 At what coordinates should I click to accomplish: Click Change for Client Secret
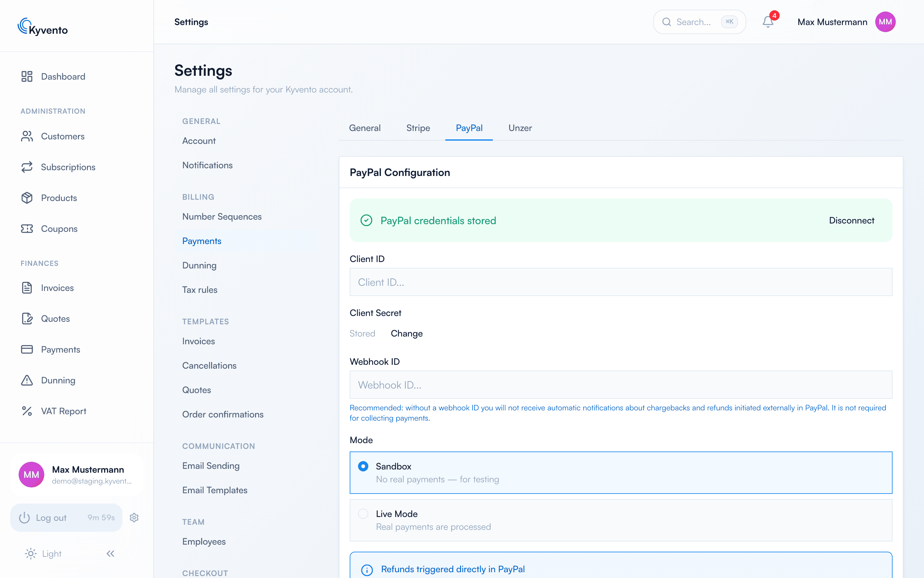[406, 333]
